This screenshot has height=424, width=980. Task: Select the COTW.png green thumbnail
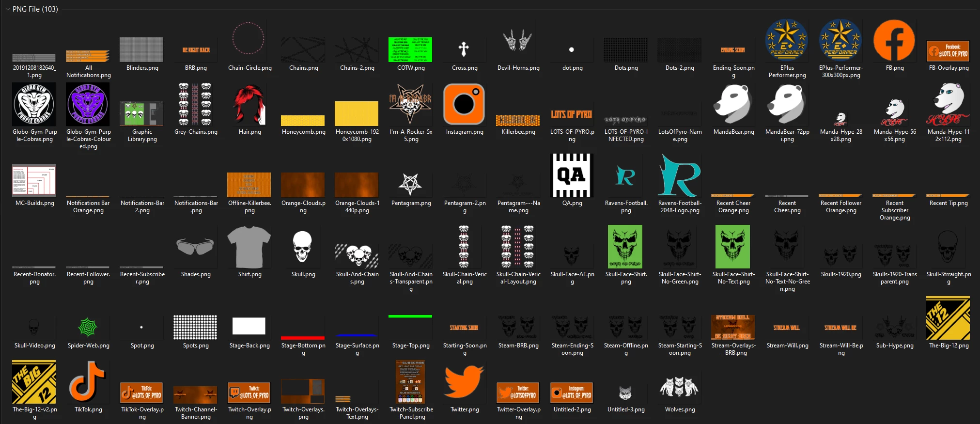410,49
